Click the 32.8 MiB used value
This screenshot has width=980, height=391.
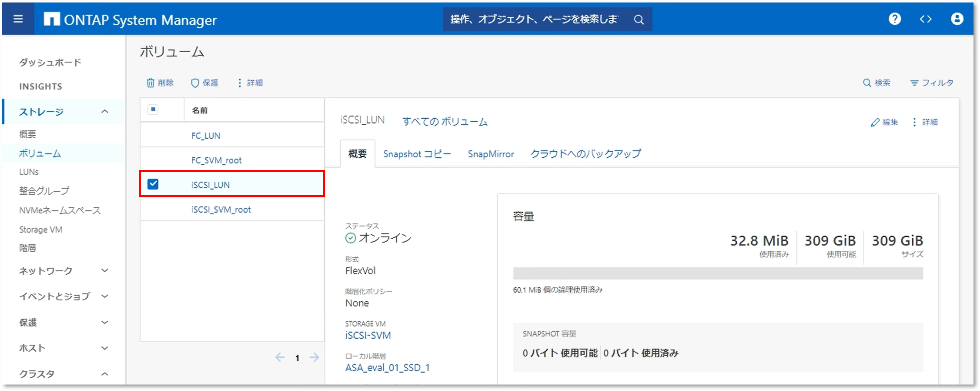[759, 241]
